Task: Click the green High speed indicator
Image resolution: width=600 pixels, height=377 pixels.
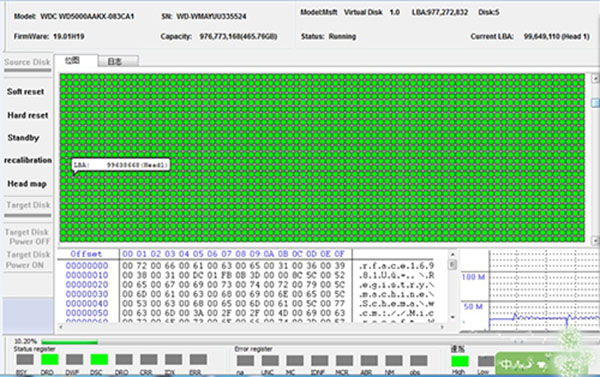Action: (x=460, y=361)
